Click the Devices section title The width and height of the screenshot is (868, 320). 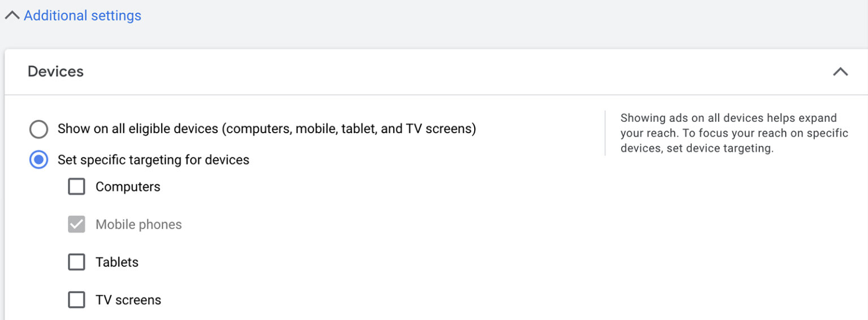pyautogui.click(x=55, y=72)
